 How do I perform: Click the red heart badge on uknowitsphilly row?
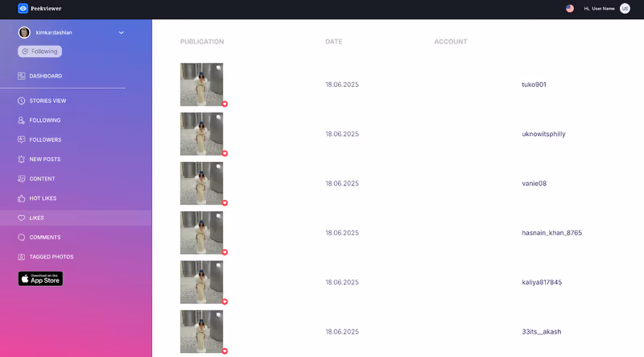pos(225,153)
